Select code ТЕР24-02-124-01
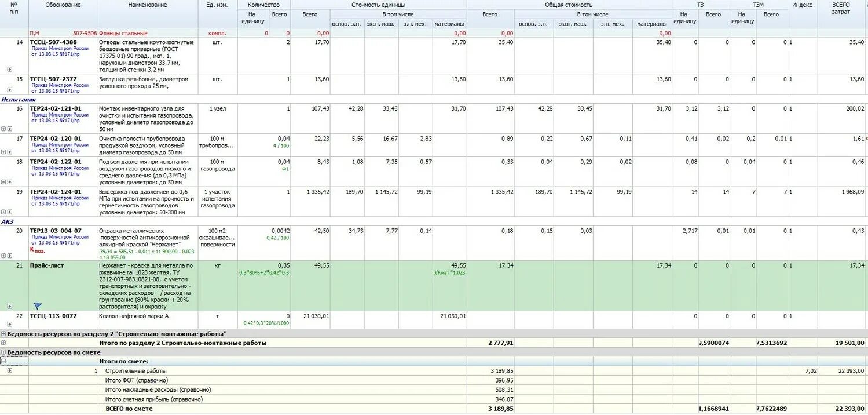 coord(56,191)
